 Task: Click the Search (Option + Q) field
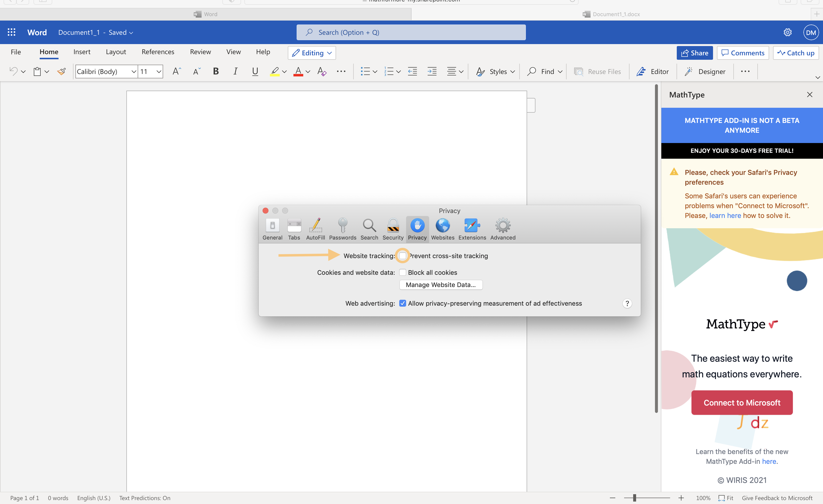point(411,32)
